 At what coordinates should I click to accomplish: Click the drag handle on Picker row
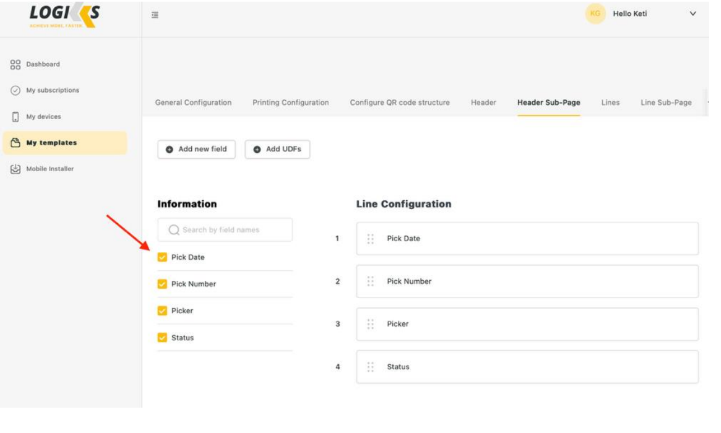pos(370,324)
